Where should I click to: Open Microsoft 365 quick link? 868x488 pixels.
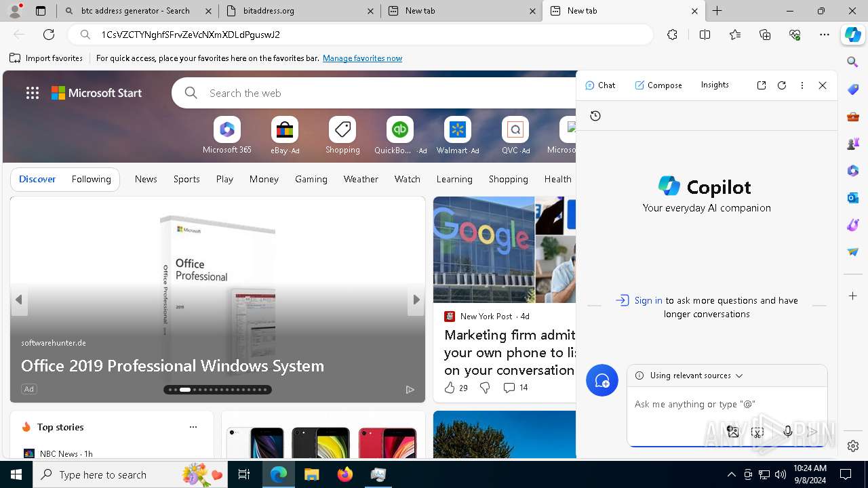pyautogui.click(x=227, y=135)
